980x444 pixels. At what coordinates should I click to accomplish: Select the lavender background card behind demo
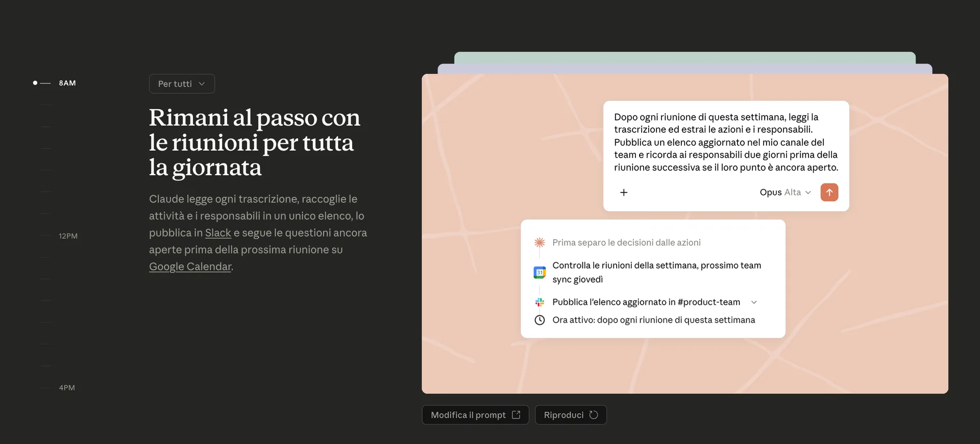pyautogui.click(x=685, y=69)
